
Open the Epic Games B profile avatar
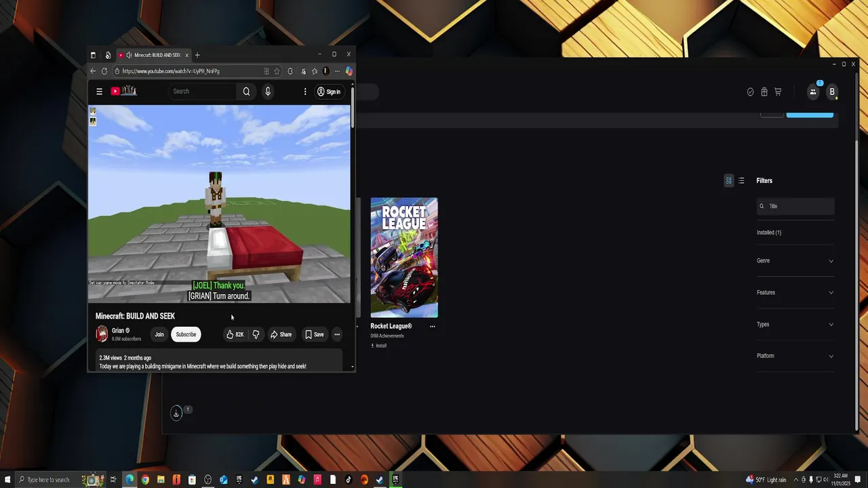pos(831,91)
